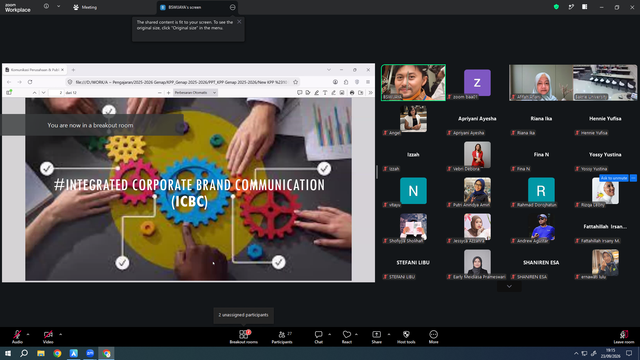Screen dimensions: 640x360
Task: Zoom in the PDF with plus
Action: point(168,93)
